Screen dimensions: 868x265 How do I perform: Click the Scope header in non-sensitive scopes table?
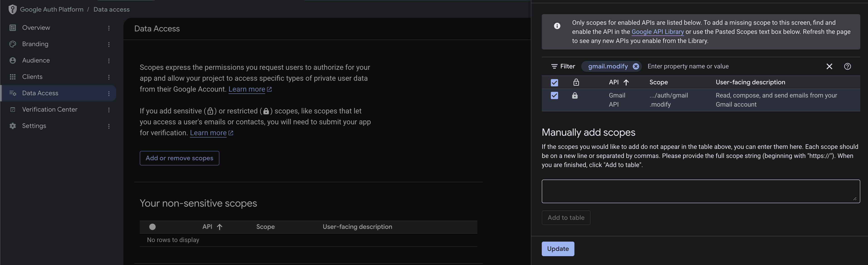265,227
